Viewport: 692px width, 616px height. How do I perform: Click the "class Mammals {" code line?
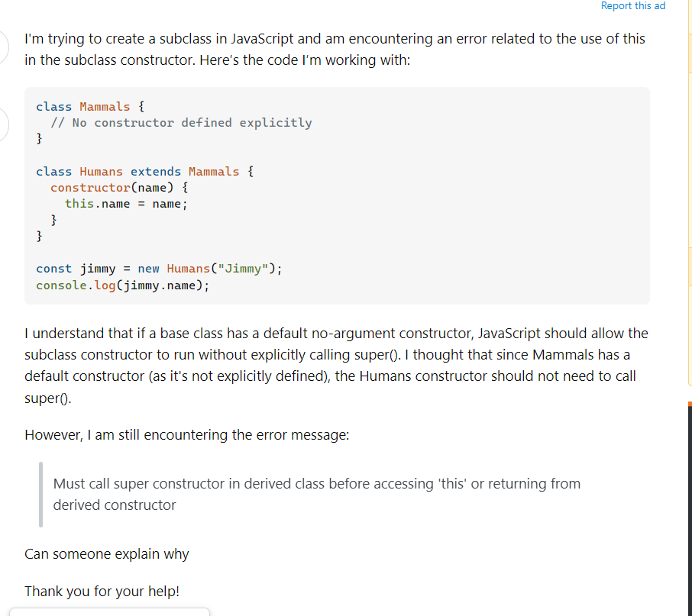(85, 107)
